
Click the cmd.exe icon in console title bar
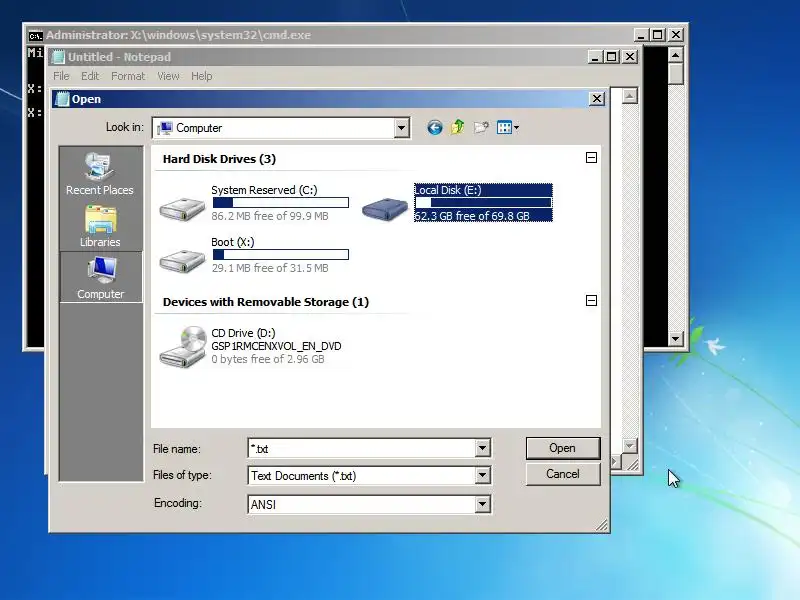click(x=35, y=35)
